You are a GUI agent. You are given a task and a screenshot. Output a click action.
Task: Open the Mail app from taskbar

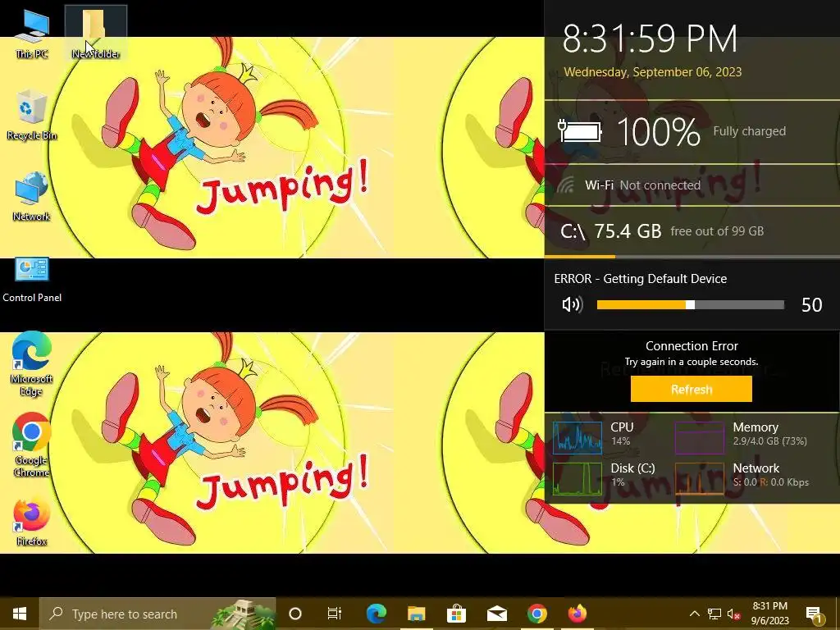coord(496,614)
